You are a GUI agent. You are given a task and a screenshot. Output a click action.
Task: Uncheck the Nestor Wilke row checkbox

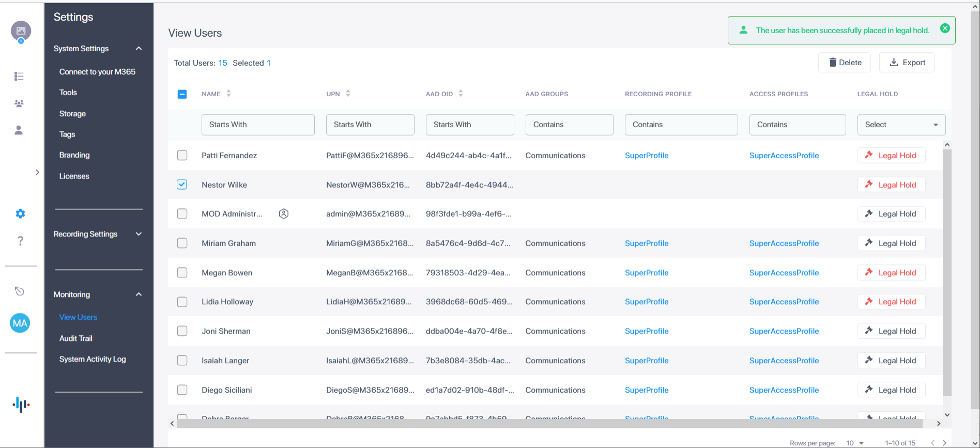tap(182, 185)
